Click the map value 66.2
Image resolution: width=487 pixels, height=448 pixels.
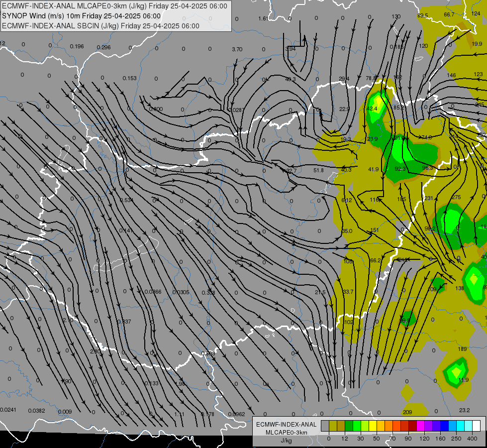tap(376, 260)
